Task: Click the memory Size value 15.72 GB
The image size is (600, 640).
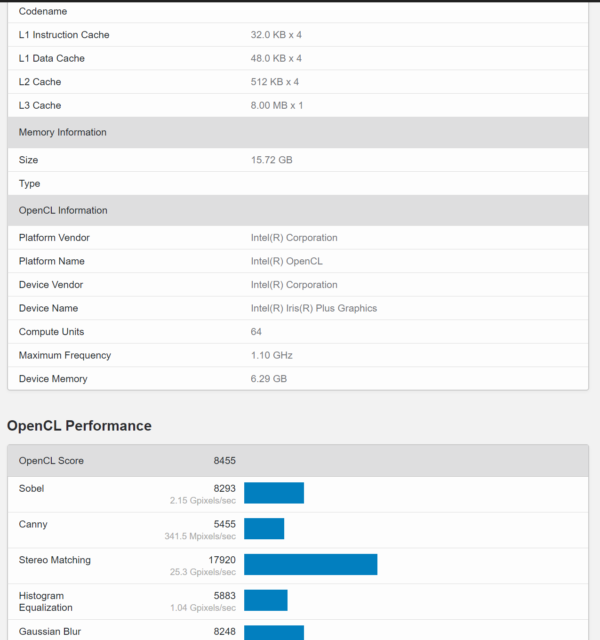Action: click(271, 160)
